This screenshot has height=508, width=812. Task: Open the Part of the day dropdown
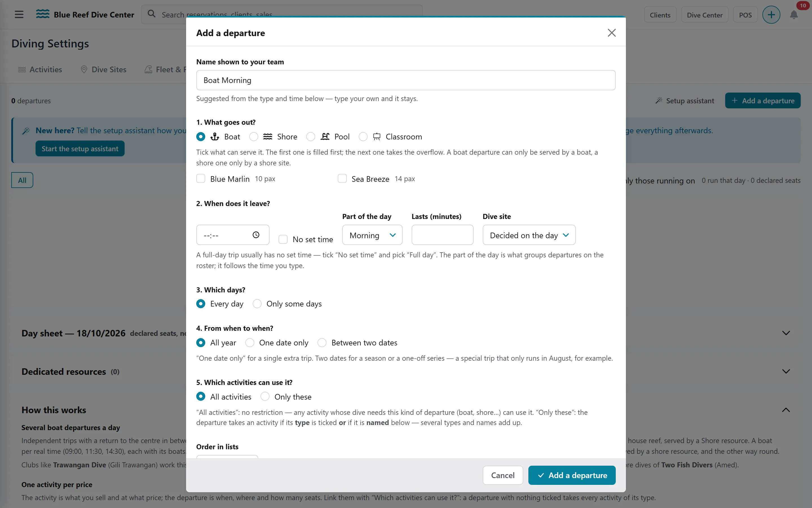(x=372, y=235)
